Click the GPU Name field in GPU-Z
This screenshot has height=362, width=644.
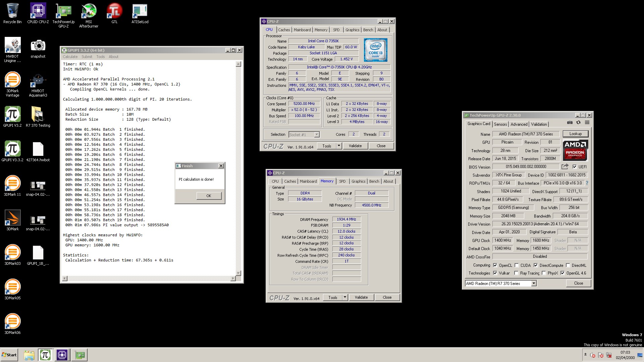click(526, 134)
